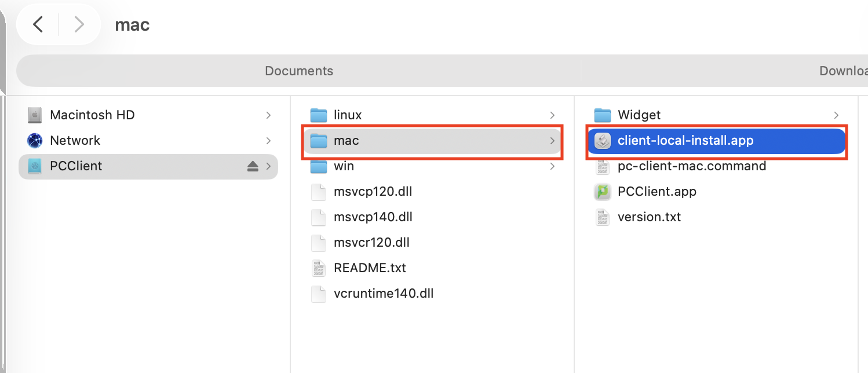Select the pc-client-mac.command file
Viewport: 868px width, 373px height.
click(x=692, y=166)
